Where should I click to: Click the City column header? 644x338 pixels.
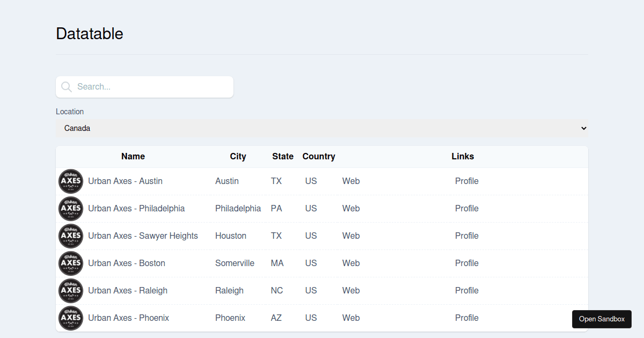pos(238,157)
